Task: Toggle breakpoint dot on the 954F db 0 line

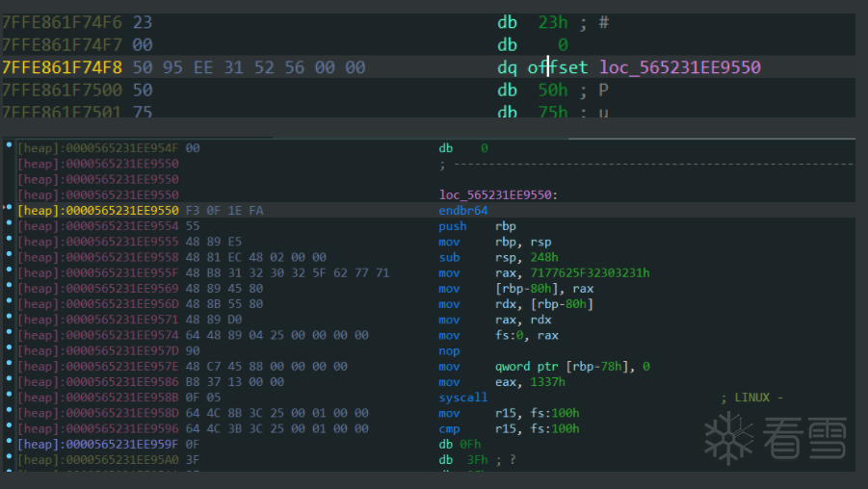Action: [9, 145]
